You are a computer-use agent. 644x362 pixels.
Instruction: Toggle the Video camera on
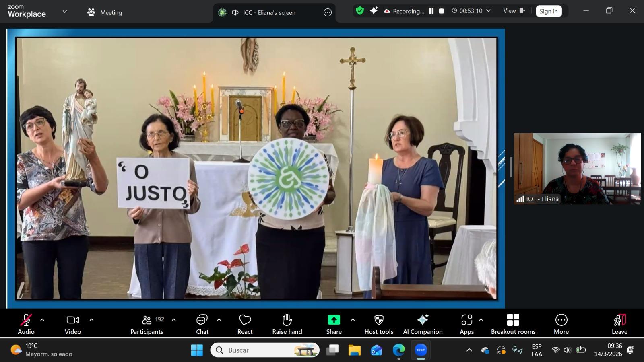[73, 324]
